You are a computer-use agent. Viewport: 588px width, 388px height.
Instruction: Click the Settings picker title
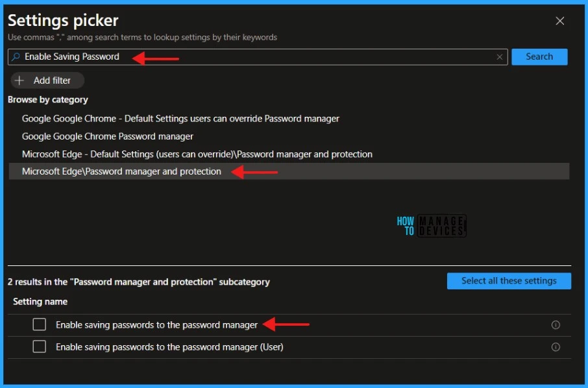click(x=63, y=20)
